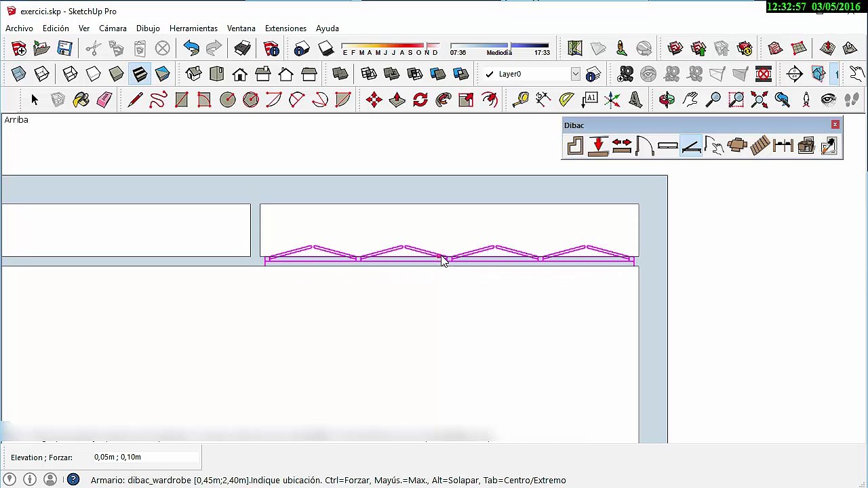Switch to Shaded style
868x488 pixels.
pyautogui.click(x=116, y=74)
